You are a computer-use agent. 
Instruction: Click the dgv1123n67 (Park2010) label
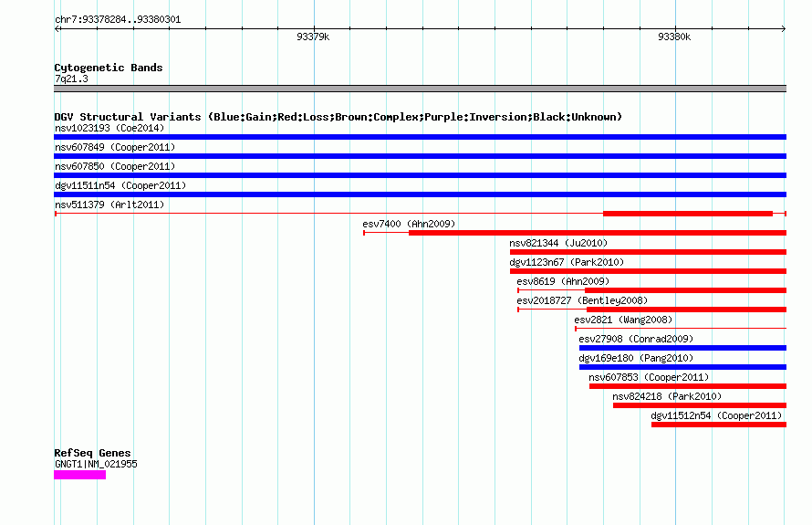point(567,262)
